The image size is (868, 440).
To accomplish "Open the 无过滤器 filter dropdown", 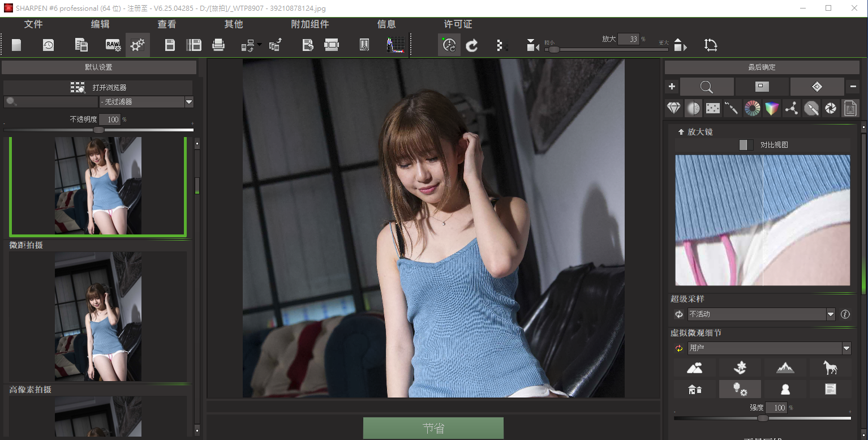I will pyautogui.click(x=189, y=102).
